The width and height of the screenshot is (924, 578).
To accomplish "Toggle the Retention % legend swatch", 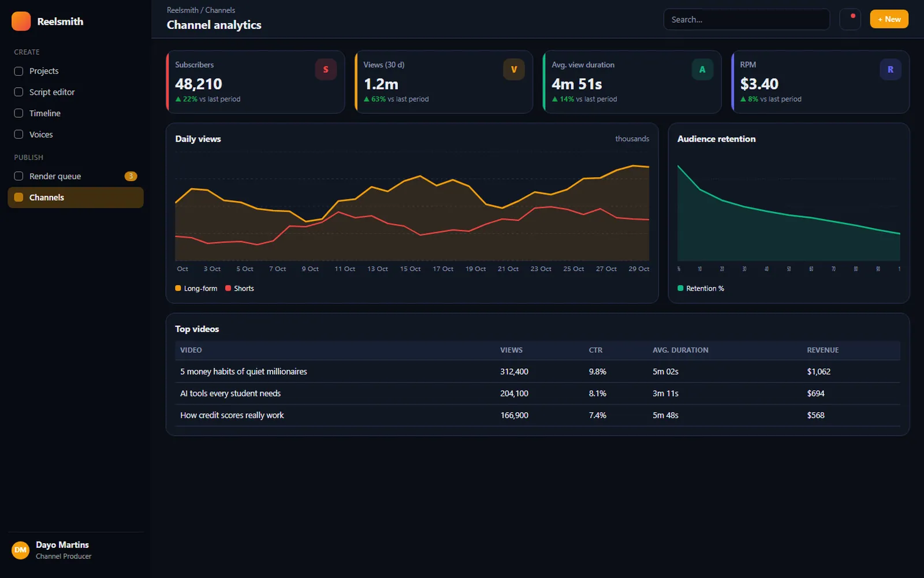I will tap(680, 288).
